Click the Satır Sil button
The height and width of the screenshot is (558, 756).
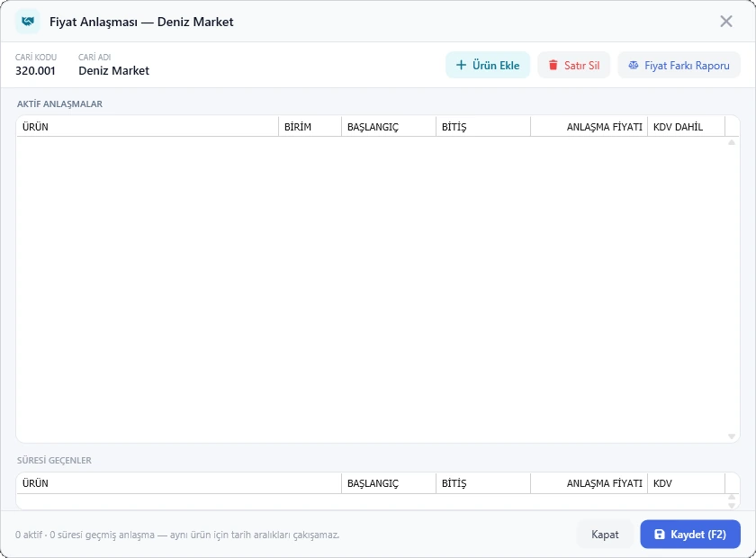point(574,65)
